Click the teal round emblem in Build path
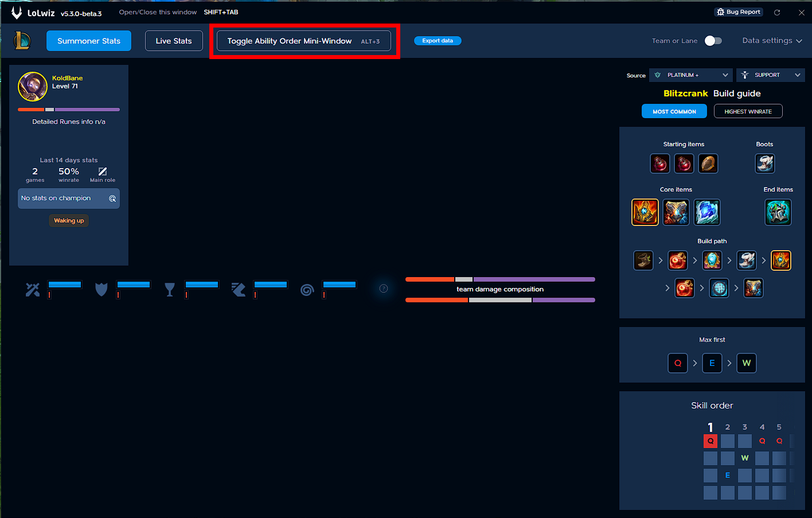Image resolution: width=812 pixels, height=518 pixels. (719, 288)
